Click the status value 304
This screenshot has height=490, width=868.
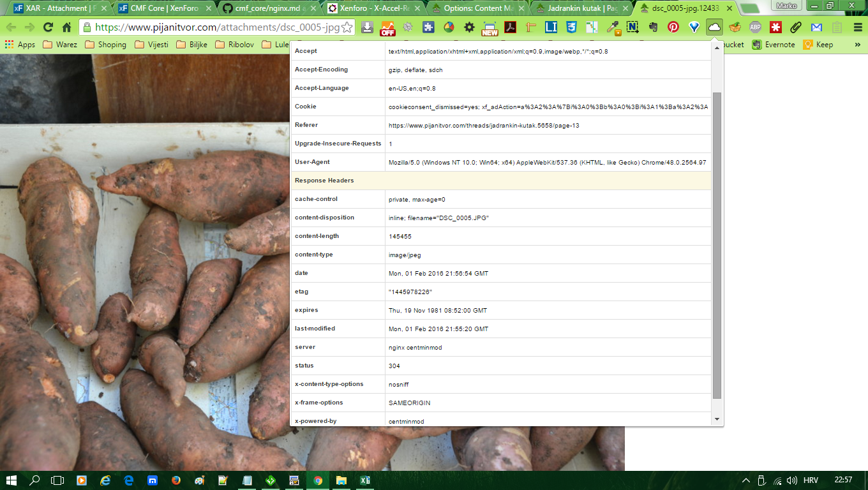click(x=394, y=366)
